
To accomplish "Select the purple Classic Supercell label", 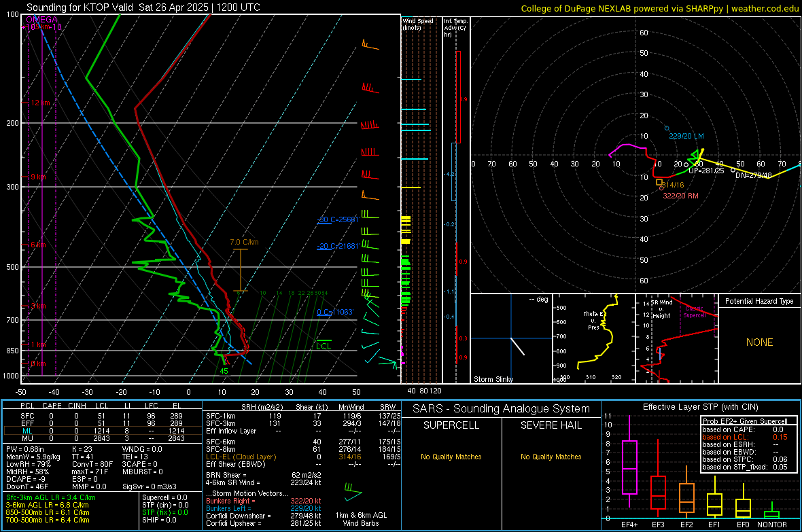I will pyautogui.click(x=694, y=312).
